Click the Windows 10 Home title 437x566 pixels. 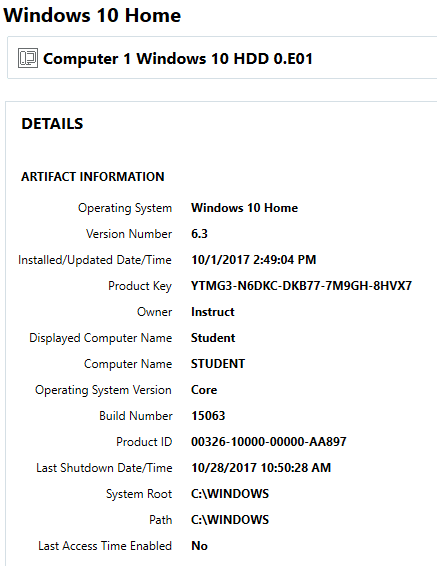coord(92,15)
